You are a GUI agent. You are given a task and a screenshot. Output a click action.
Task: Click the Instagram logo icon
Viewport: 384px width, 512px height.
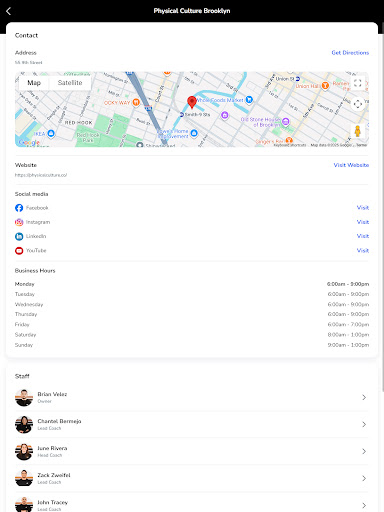tap(19, 222)
